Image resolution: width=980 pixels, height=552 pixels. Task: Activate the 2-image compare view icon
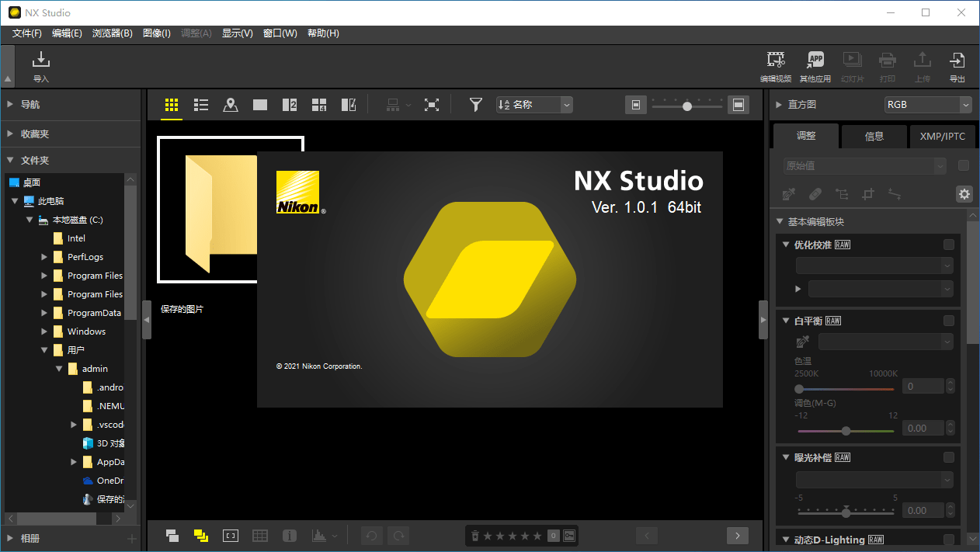click(289, 105)
